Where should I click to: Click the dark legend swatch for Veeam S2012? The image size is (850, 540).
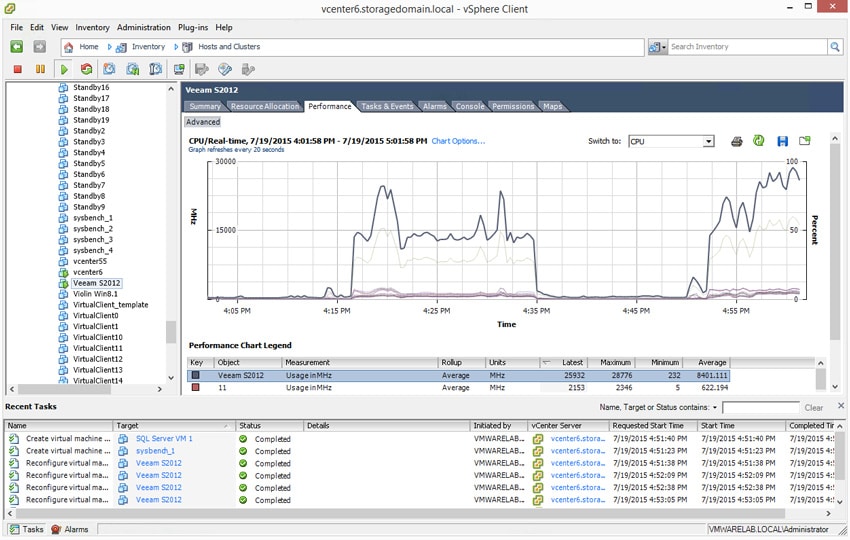tap(195, 375)
